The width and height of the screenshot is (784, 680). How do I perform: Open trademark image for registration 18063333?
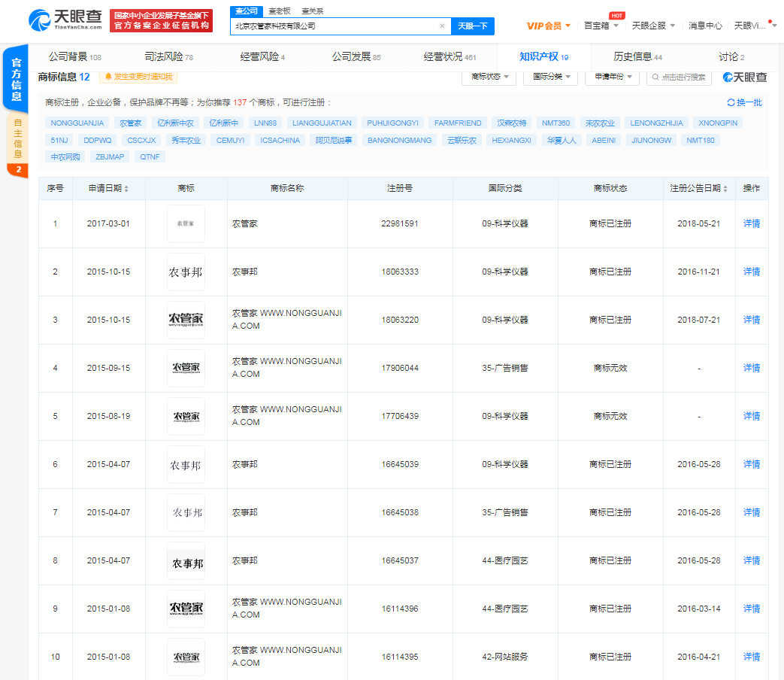(x=186, y=272)
